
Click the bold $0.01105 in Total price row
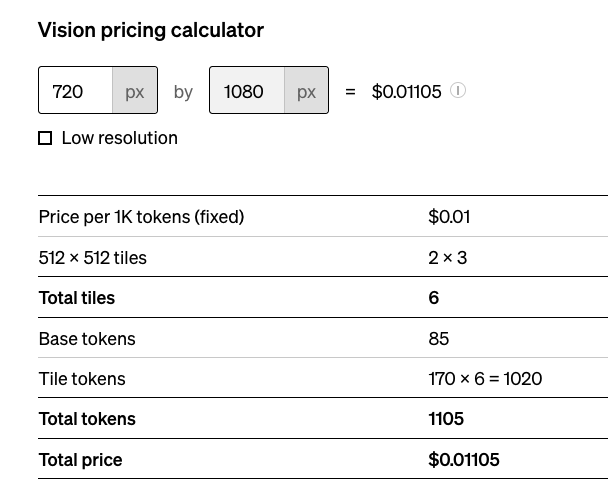[x=464, y=459]
